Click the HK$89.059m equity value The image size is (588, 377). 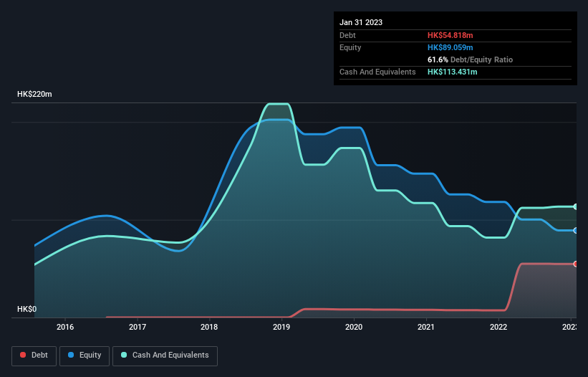pos(450,47)
